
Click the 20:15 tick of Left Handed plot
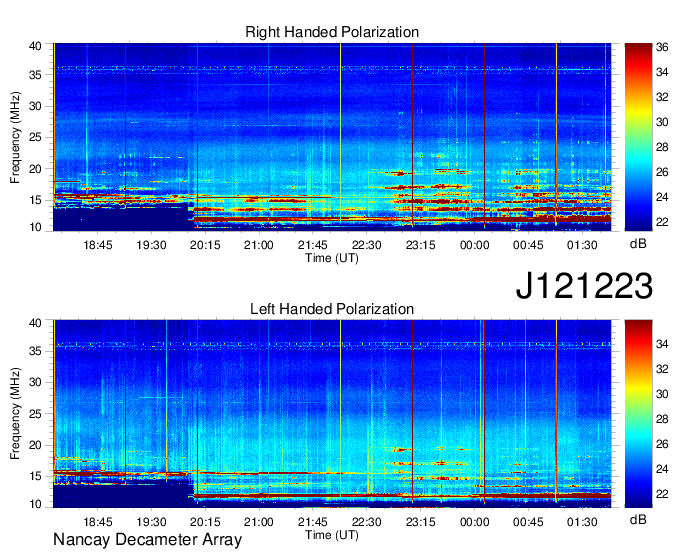coord(205,522)
